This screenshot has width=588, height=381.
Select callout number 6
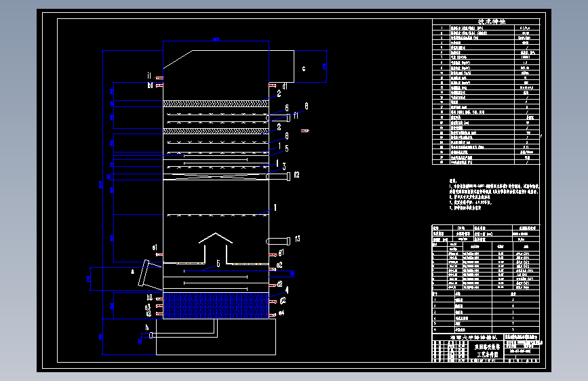[x=287, y=108]
